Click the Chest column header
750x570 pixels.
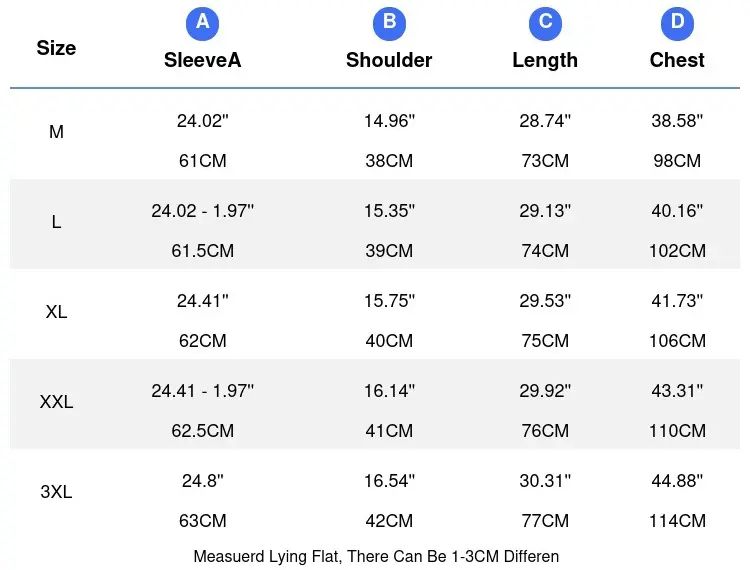click(677, 60)
